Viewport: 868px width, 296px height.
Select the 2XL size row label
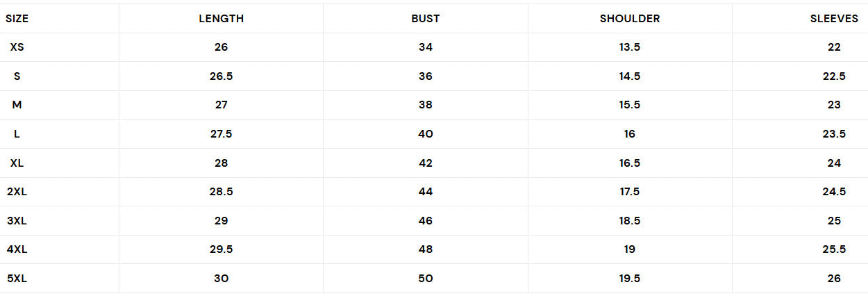pos(17,192)
